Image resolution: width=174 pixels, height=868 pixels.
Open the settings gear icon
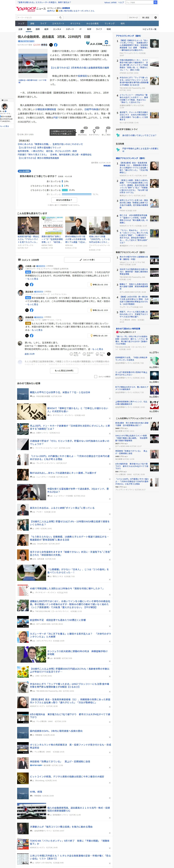155,18
